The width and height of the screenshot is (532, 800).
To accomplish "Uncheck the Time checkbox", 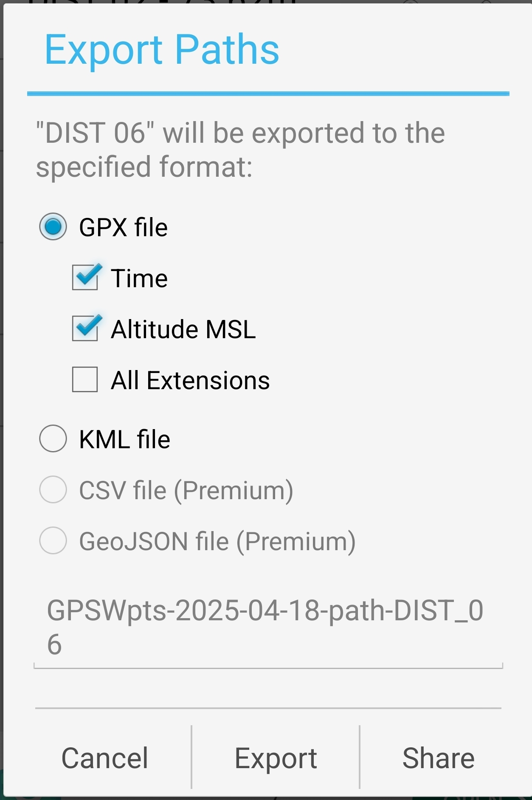I will [x=85, y=278].
